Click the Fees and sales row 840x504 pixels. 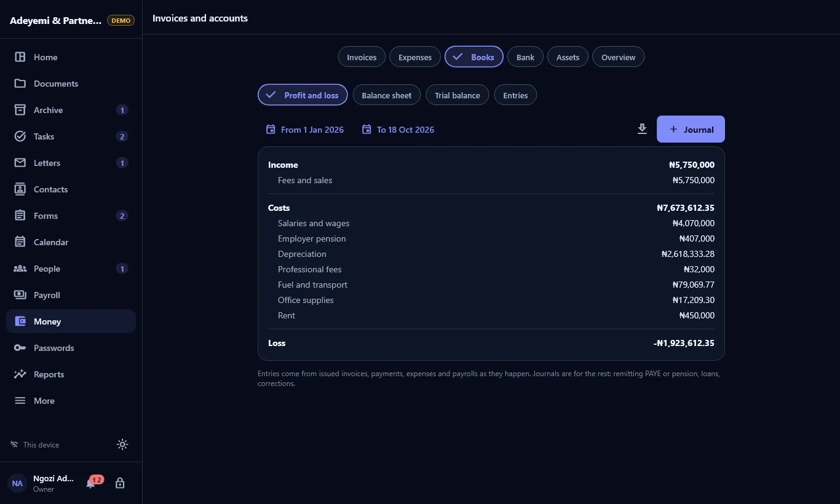tap(491, 180)
